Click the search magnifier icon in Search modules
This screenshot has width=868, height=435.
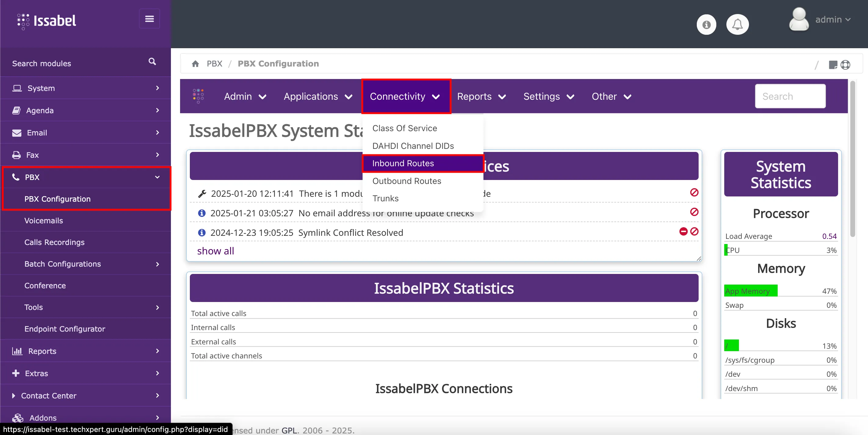(152, 62)
